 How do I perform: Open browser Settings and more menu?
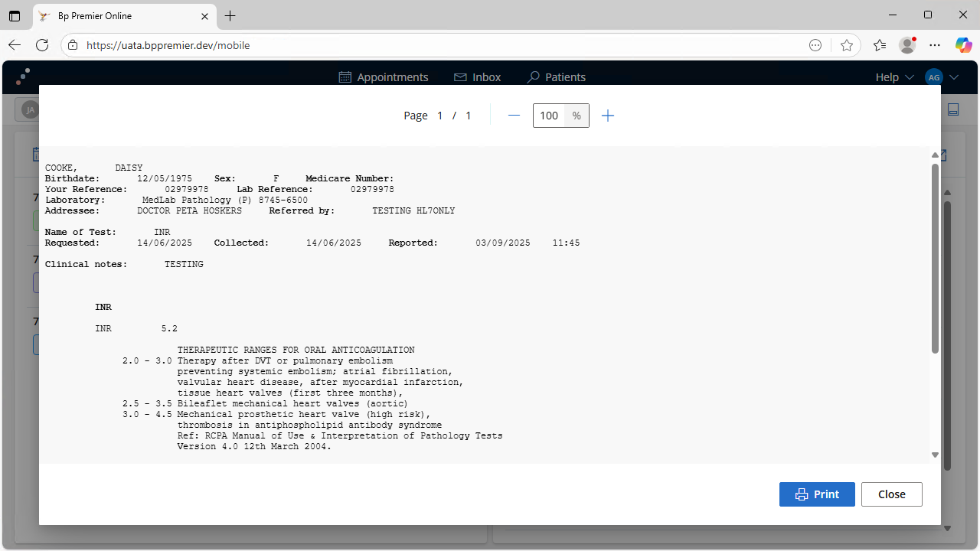tap(935, 45)
